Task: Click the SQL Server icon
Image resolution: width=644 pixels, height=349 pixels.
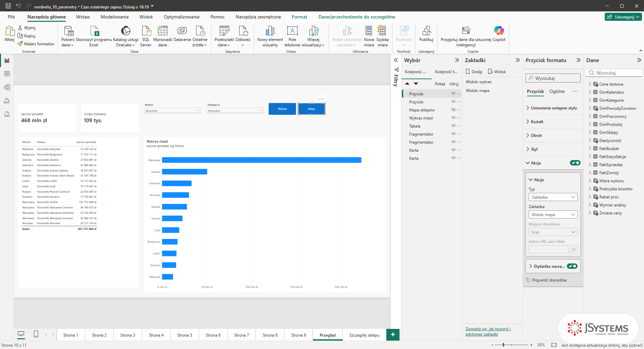Action: tap(146, 31)
